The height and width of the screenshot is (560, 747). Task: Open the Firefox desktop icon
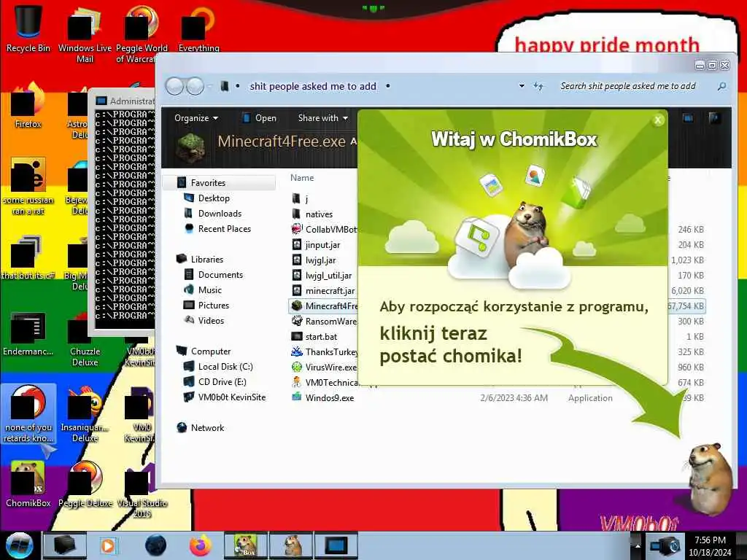pyautogui.click(x=28, y=106)
